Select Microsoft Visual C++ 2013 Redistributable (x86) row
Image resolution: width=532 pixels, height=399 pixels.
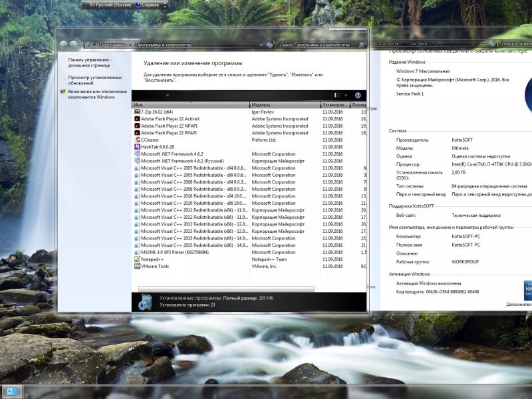point(194,231)
